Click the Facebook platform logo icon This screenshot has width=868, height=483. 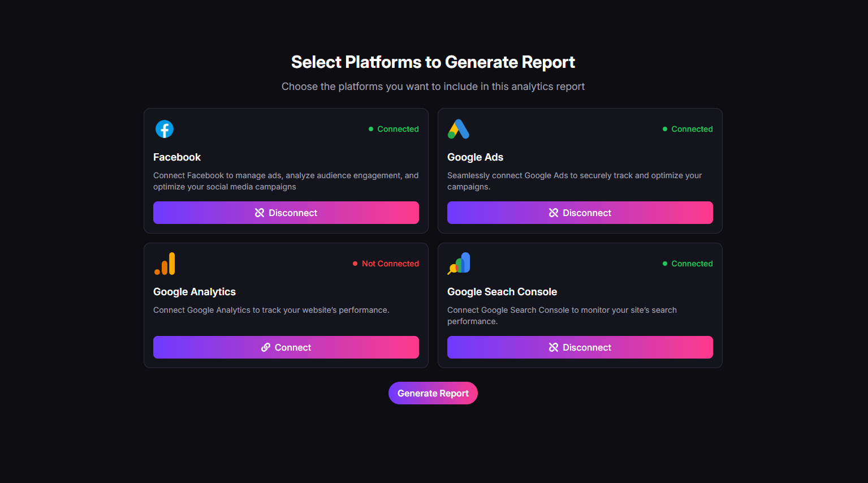click(x=165, y=129)
